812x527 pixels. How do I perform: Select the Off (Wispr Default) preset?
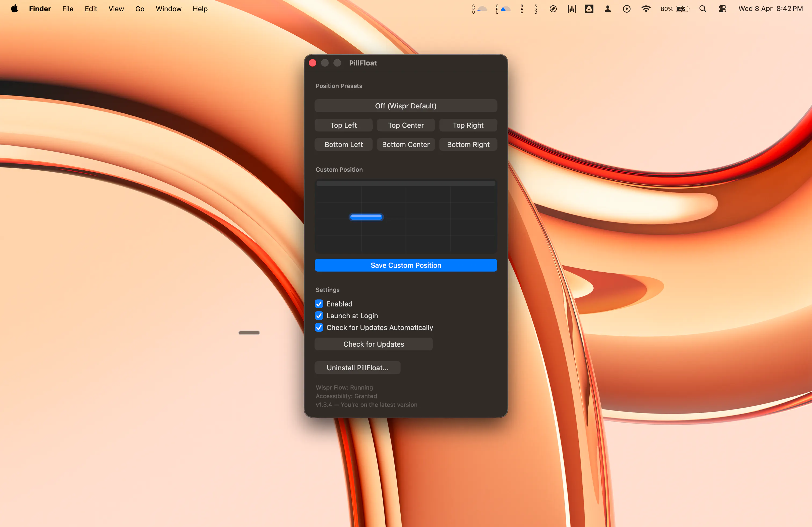pos(406,106)
